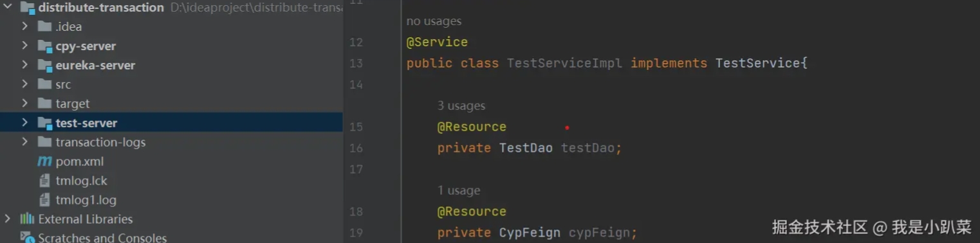Select the target folder in tree
Viewport: 980px width, 243px height.
coord(72,104)
